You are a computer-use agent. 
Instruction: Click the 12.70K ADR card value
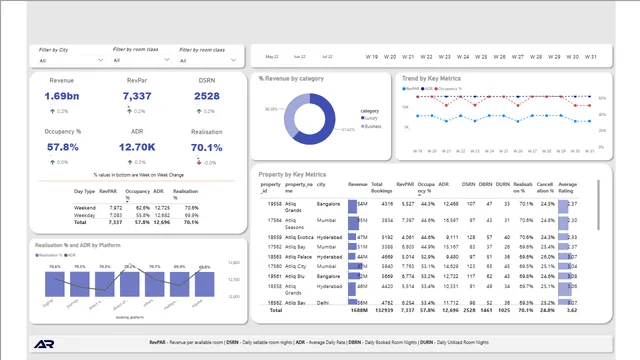[x=137, y=147]
